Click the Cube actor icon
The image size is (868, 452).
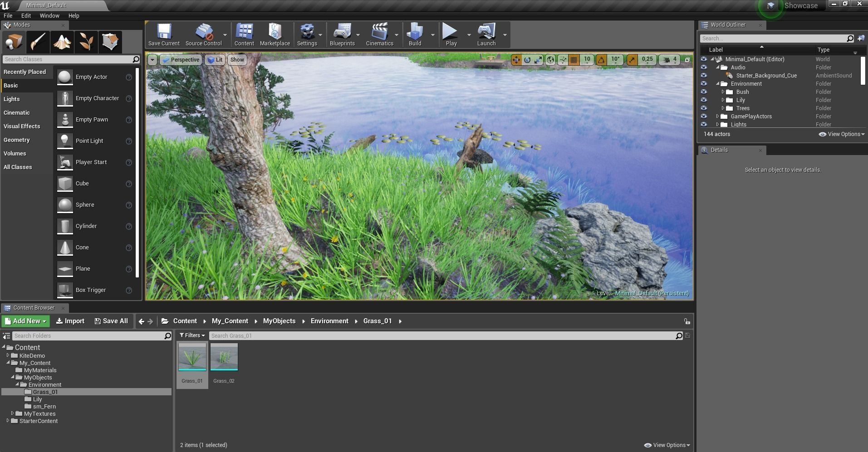pos(65,184)
